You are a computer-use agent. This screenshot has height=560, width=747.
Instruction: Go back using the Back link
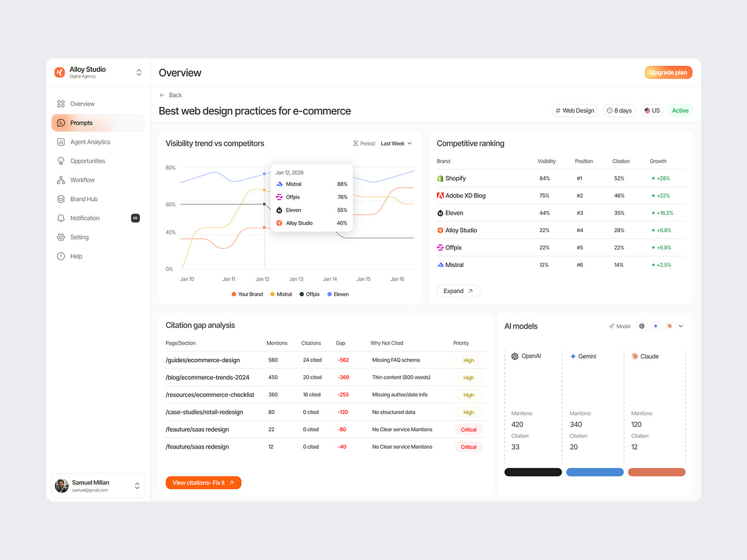[x=171, y=95]
